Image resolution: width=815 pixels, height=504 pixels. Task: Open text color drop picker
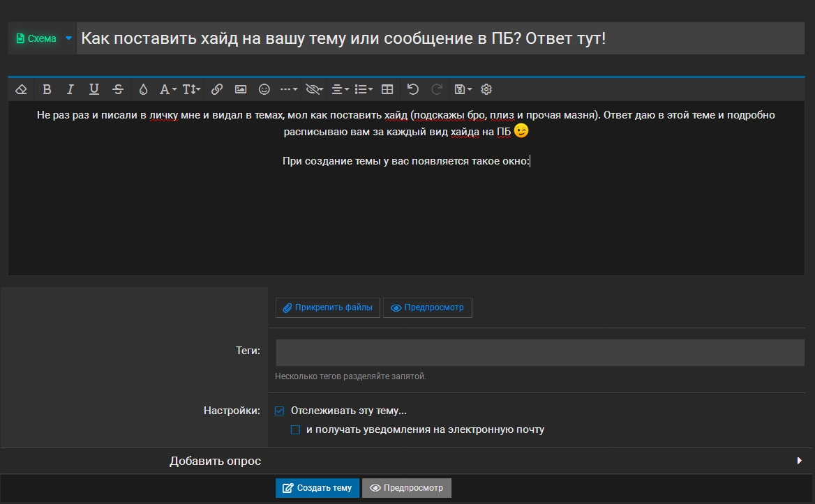tap(143, 89)
